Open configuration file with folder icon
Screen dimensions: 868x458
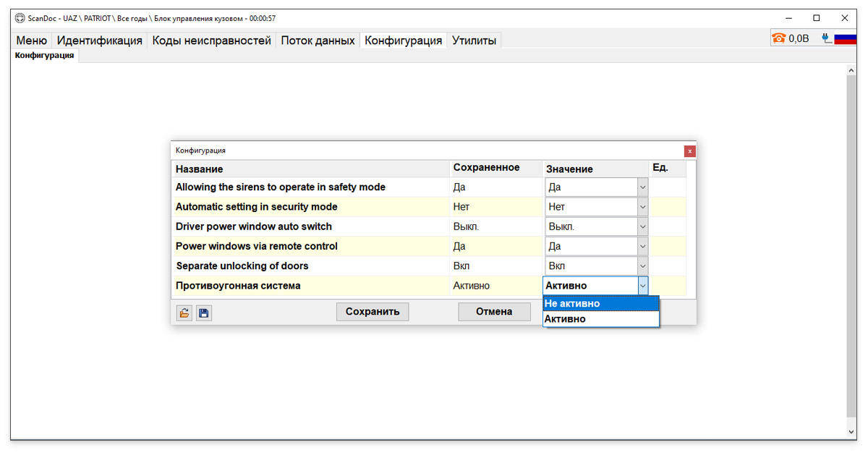pyautogui.click(x=184, y=313)
